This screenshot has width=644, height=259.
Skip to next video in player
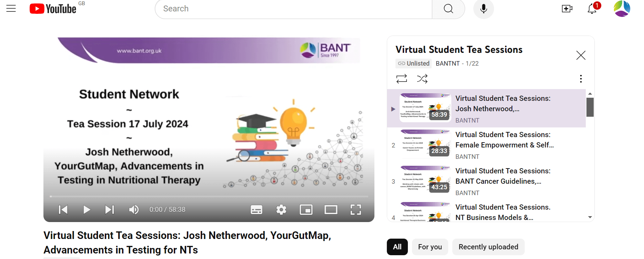[x=110, y=210]
